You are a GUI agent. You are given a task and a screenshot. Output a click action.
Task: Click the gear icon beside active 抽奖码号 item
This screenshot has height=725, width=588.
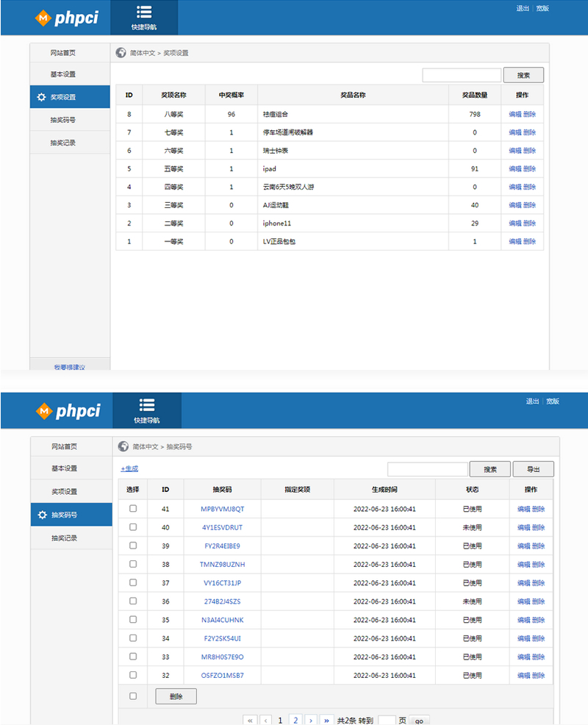42,515
